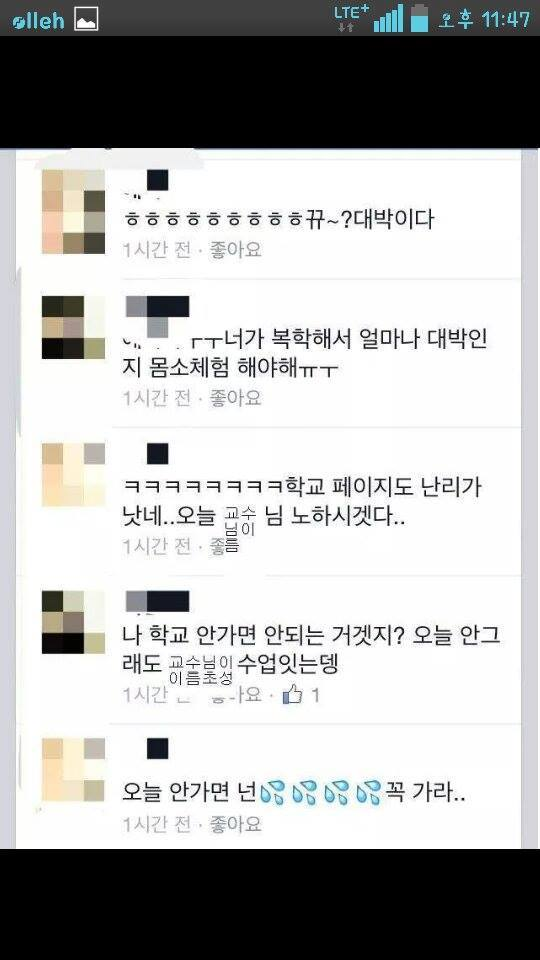Open profile picture of 대박이다 commenter
Screen dimensions: 540x960
tap(73, 212)
